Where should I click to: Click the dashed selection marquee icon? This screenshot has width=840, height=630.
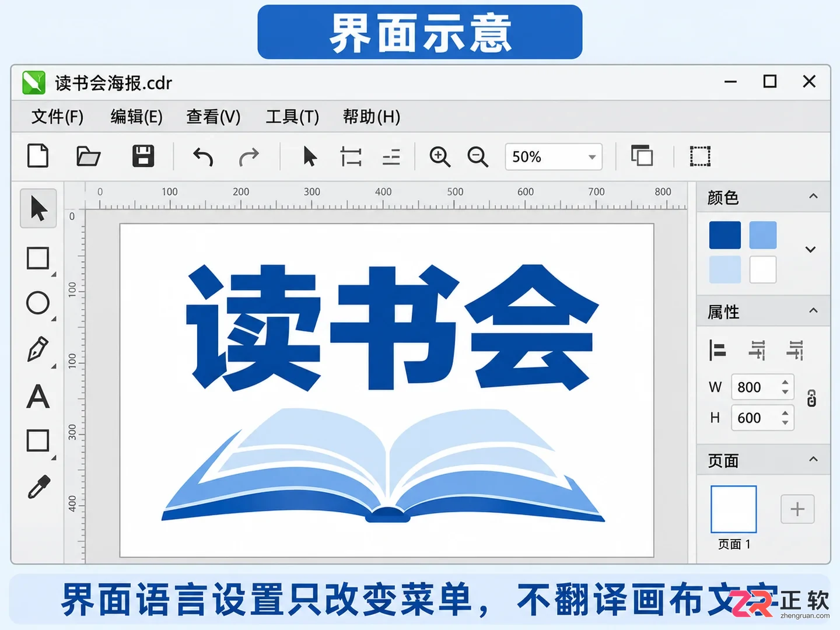(700, 156)
